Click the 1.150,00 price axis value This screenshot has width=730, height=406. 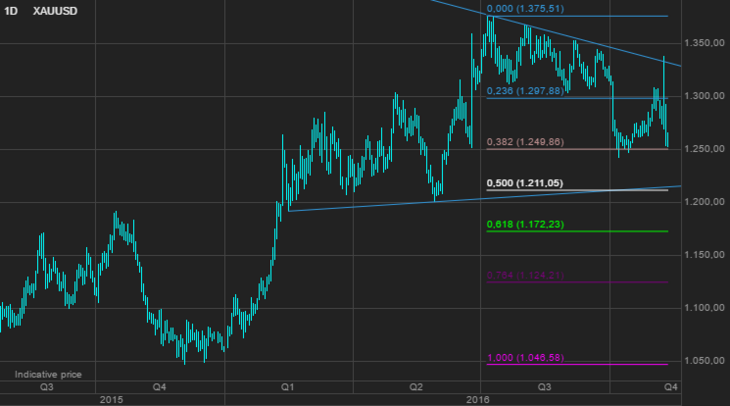click(x=704, y=255)
